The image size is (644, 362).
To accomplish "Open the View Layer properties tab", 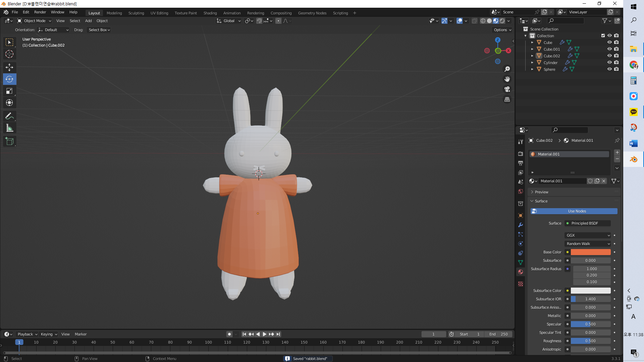I will 521,172.
